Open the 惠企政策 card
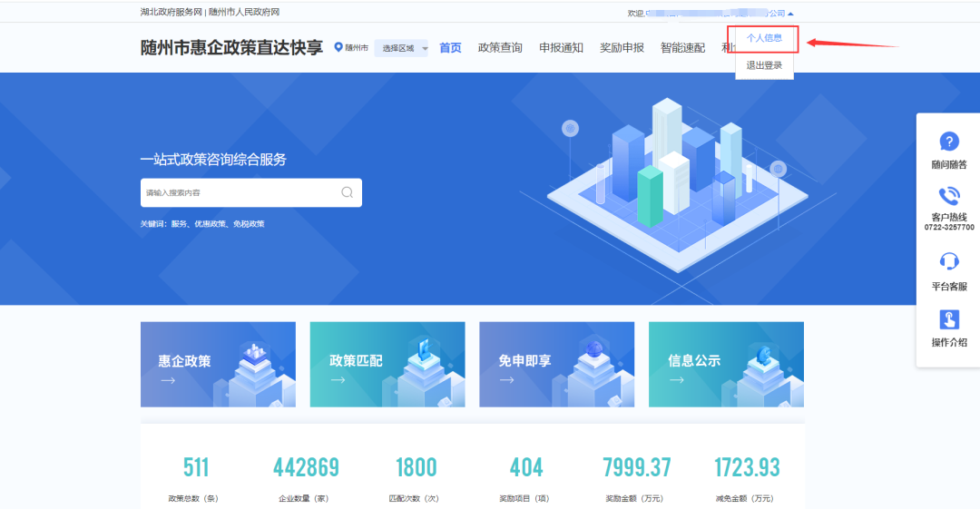Screen dimensions: 980x509 (x=218, y=364)
